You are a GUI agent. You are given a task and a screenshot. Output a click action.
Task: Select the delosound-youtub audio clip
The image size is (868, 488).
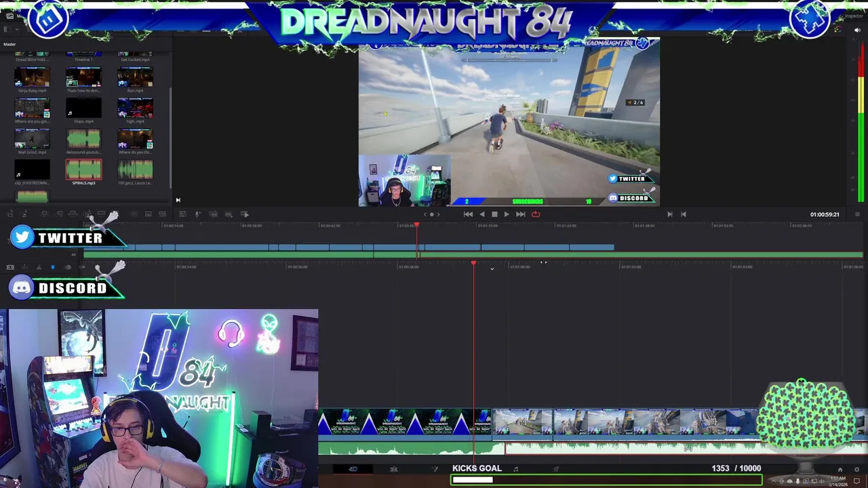pos(83,138)
